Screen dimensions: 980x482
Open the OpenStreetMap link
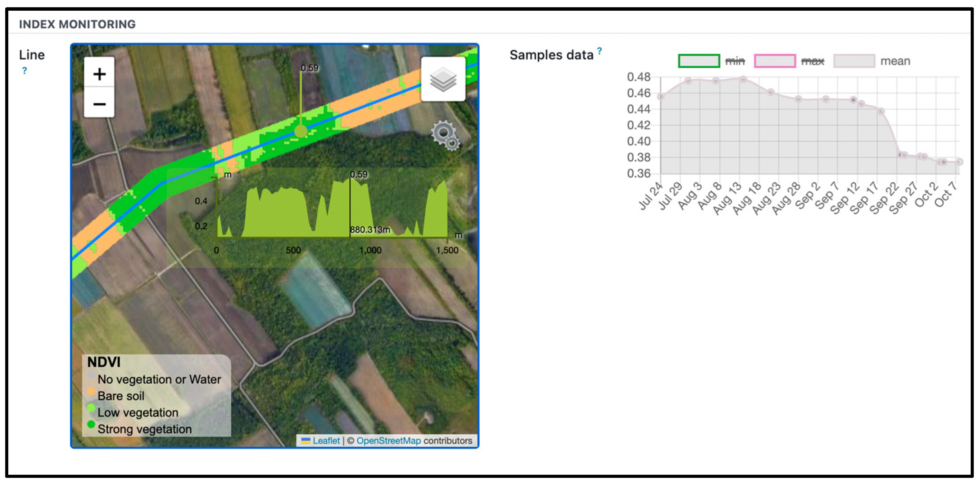pos(388,441)
